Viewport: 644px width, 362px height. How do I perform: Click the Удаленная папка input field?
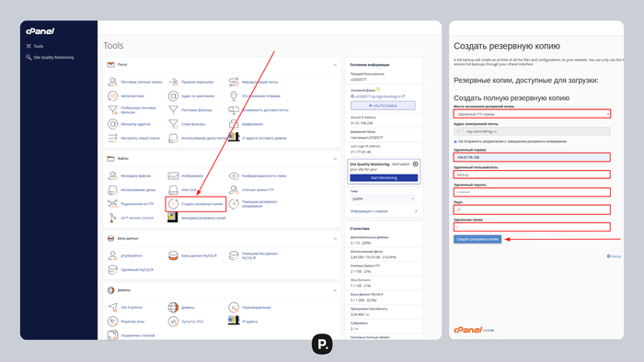(x=532, y=227)
